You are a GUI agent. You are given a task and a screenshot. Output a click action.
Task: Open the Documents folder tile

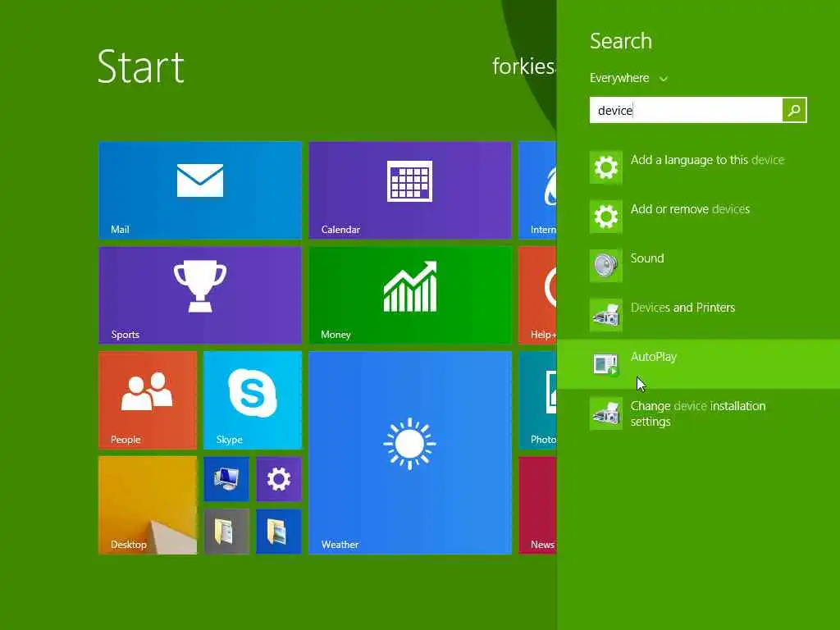coord(226,531)
